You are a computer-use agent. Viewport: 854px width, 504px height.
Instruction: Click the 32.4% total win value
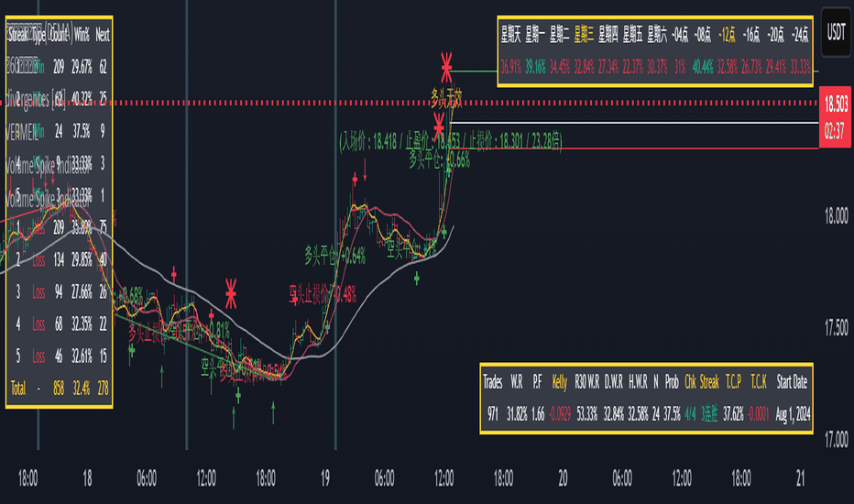click(x=82, y=388)
